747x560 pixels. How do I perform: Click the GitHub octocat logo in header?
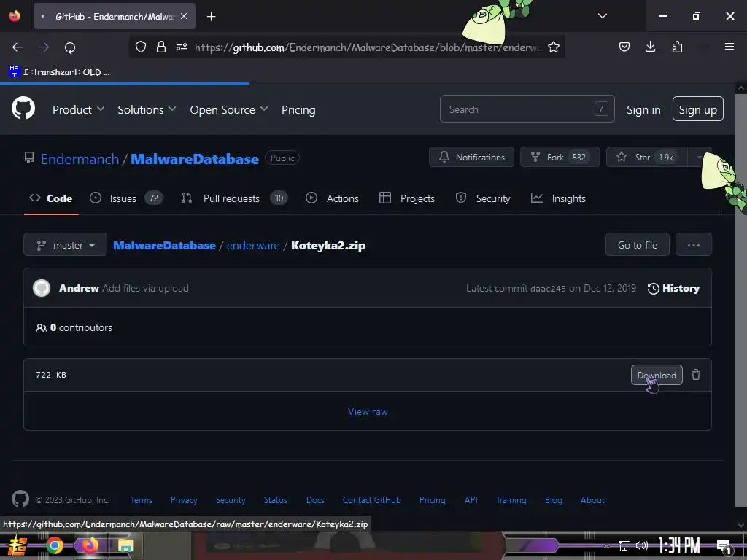(23, 109)
